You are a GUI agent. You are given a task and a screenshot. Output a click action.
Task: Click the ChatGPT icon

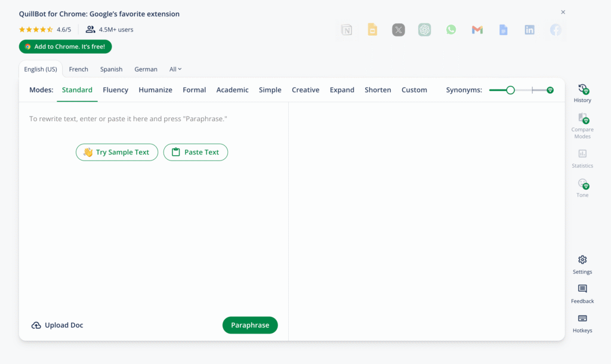click(x=424, y=30)
